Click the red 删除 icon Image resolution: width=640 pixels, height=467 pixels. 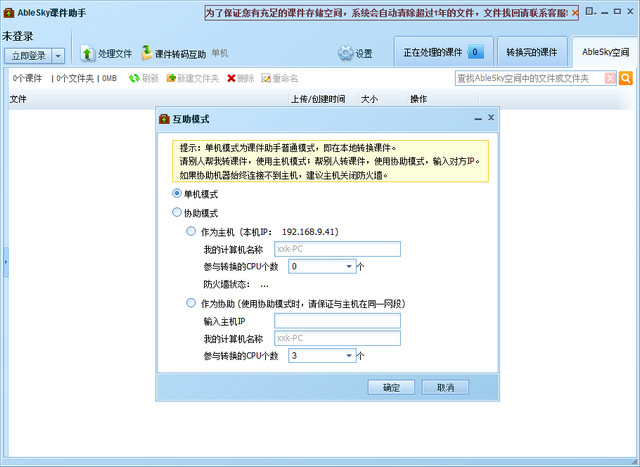pyautogui.click(x=232, y=78)
